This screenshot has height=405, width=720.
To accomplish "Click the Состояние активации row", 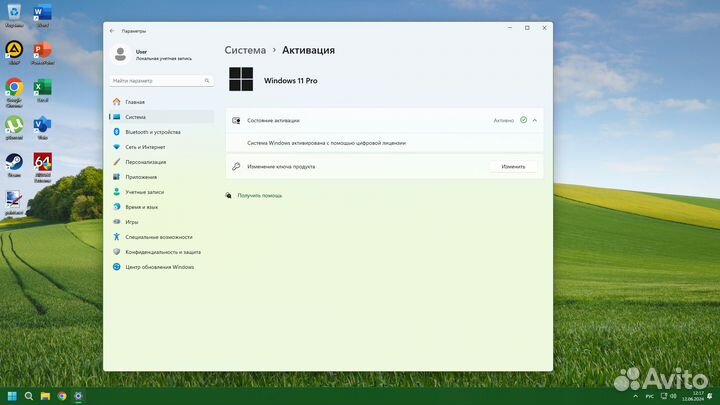I will click(385, 120).
